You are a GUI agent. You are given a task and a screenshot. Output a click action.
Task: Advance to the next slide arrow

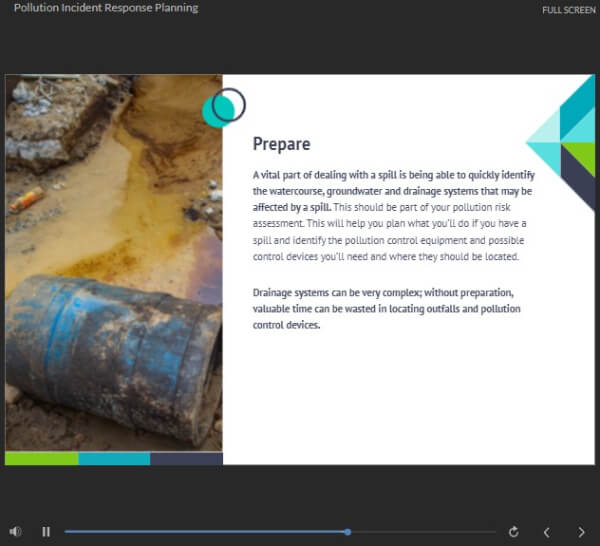coord(581,532)
